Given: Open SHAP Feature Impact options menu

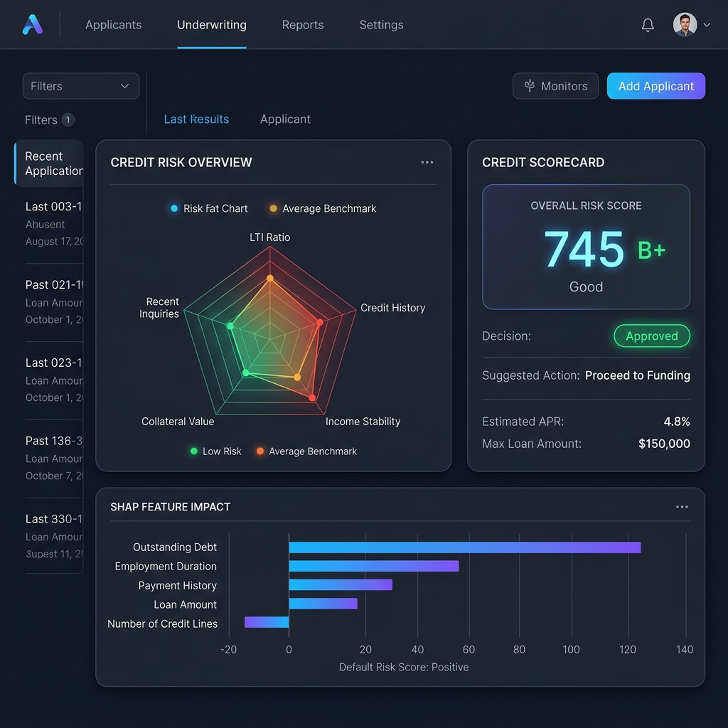Looking at the screenshot, I should point(682,506).
